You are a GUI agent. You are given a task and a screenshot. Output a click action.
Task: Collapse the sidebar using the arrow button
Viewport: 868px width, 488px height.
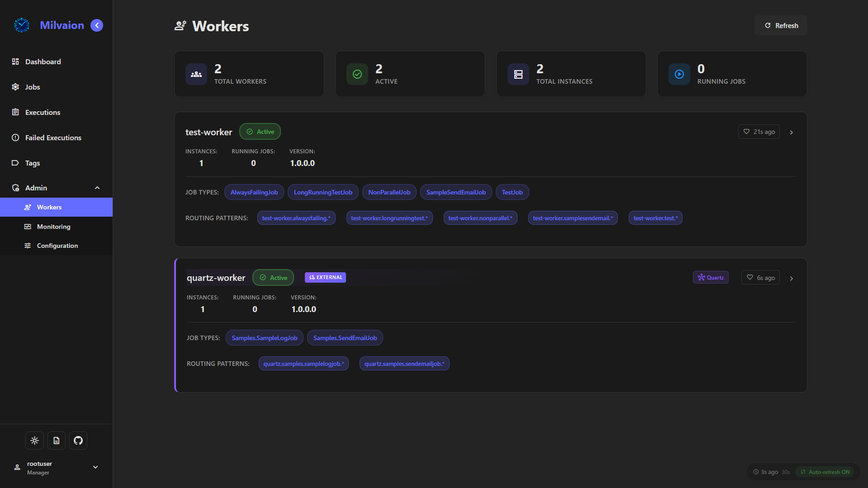pyautogui.click(x=96, y=25)
